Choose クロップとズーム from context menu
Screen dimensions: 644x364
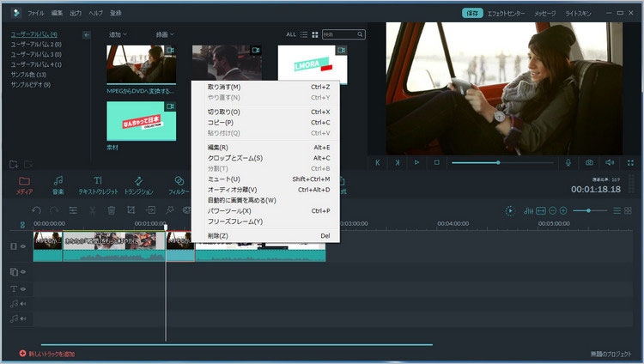coord(234,158)
